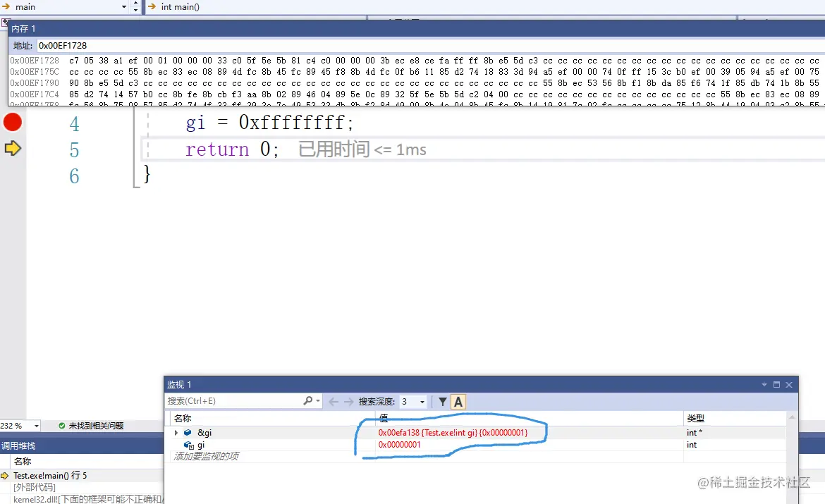825x504 pixels.
Task: Expand the &gi watch entry
Action: pyautogui.click(x=176, y=432)
